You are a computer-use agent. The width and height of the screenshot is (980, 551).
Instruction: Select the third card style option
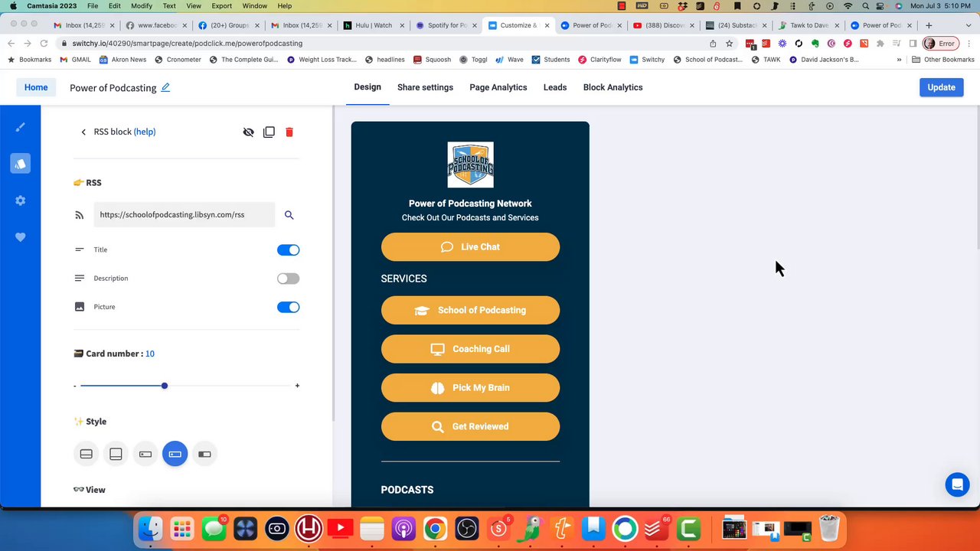(x=145, y=454)
